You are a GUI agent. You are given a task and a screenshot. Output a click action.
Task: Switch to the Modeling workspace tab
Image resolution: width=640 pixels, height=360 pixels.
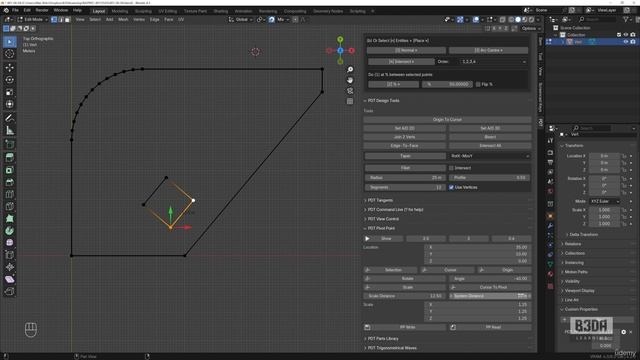click(120, 11)
